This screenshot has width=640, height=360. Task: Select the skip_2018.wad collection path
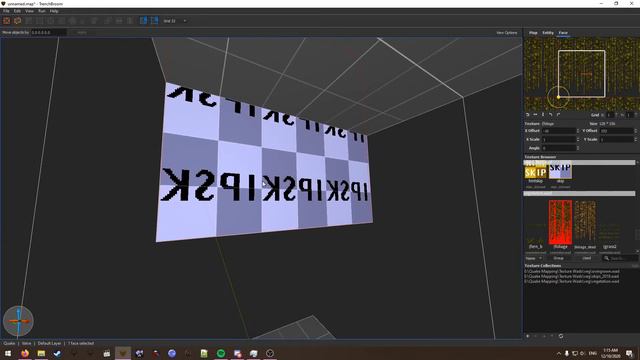click(x=572, y=276)
